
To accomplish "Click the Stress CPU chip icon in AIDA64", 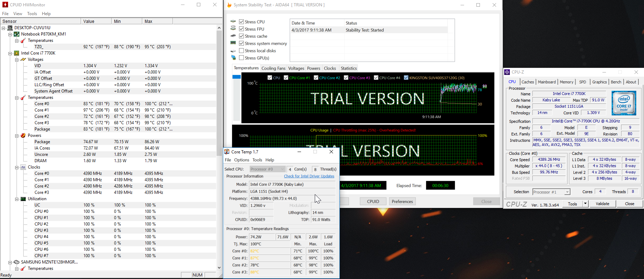I will pos(233,21).
